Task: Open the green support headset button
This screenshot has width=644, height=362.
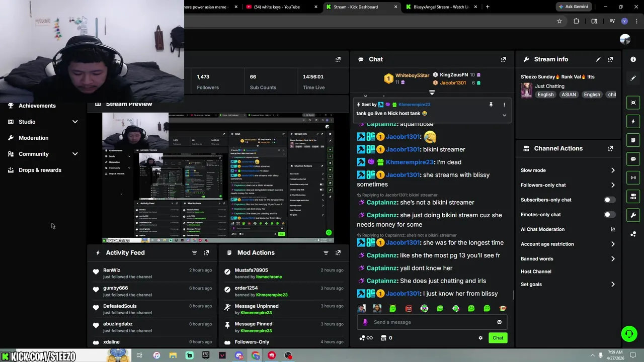Action: click(x=629, y=333)
